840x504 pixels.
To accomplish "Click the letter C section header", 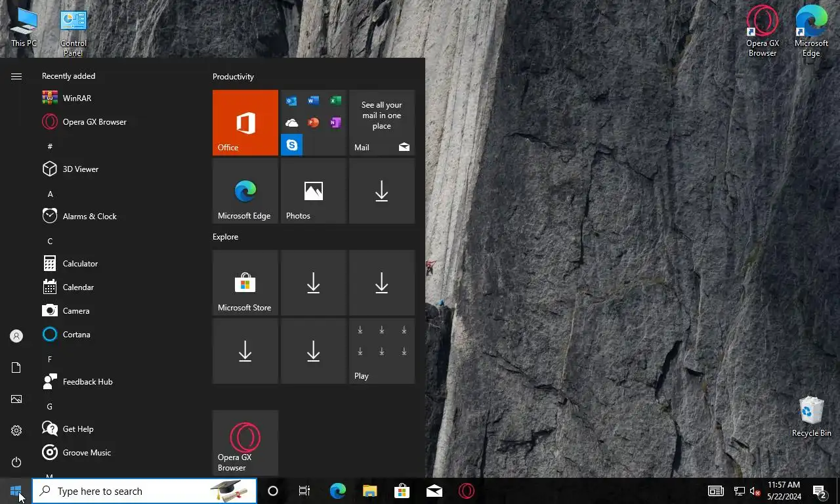I will (x=50, y=241).
